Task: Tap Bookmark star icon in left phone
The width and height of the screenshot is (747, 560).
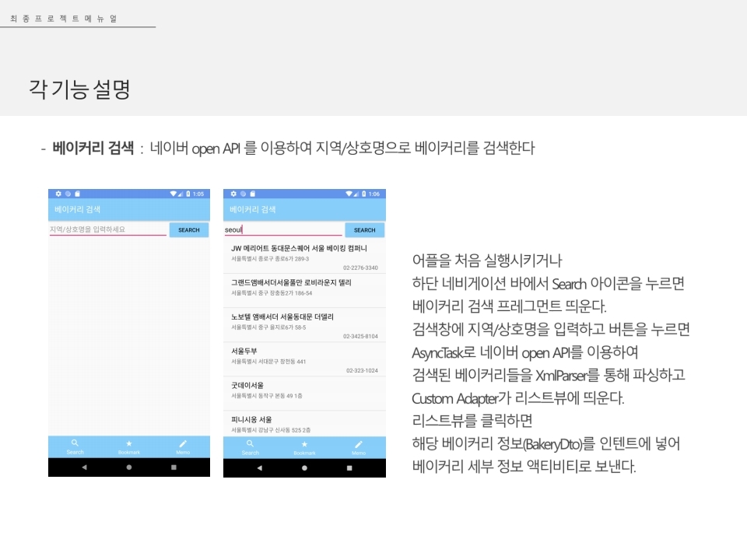Action: pos(128,443)
